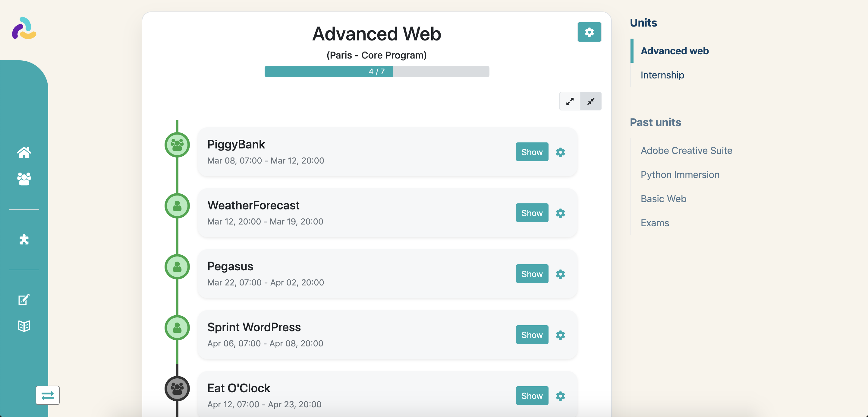Image resolution: width=868 pixels, height=417 pixels.
Task: Open the edit (pencil) sidebar icon
Action: point(24,300)
